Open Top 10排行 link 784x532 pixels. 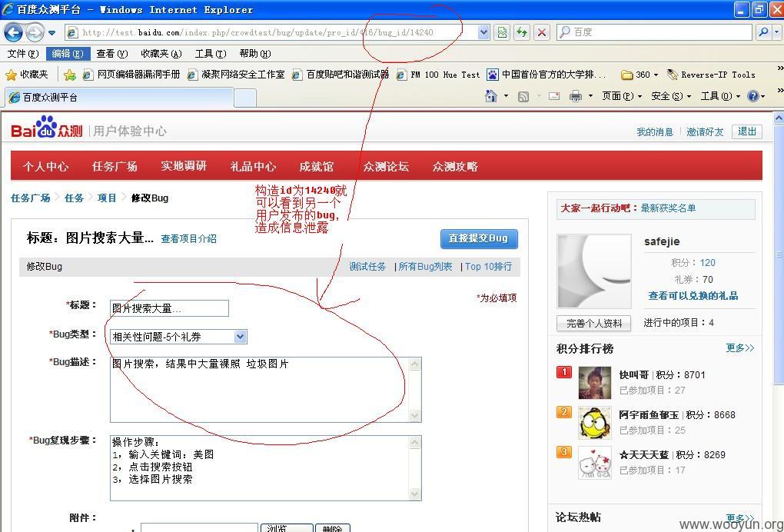pyautogui.click(x=489, y=267)
